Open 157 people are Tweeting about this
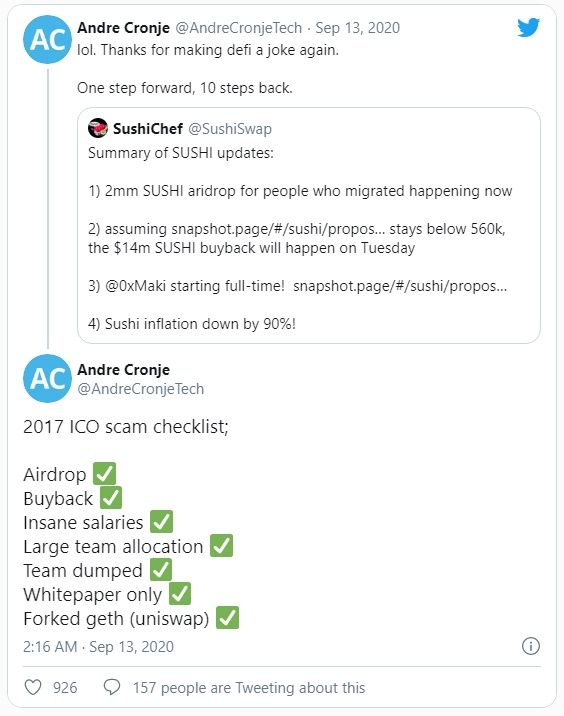564x716 pixels. pos(249,688)
